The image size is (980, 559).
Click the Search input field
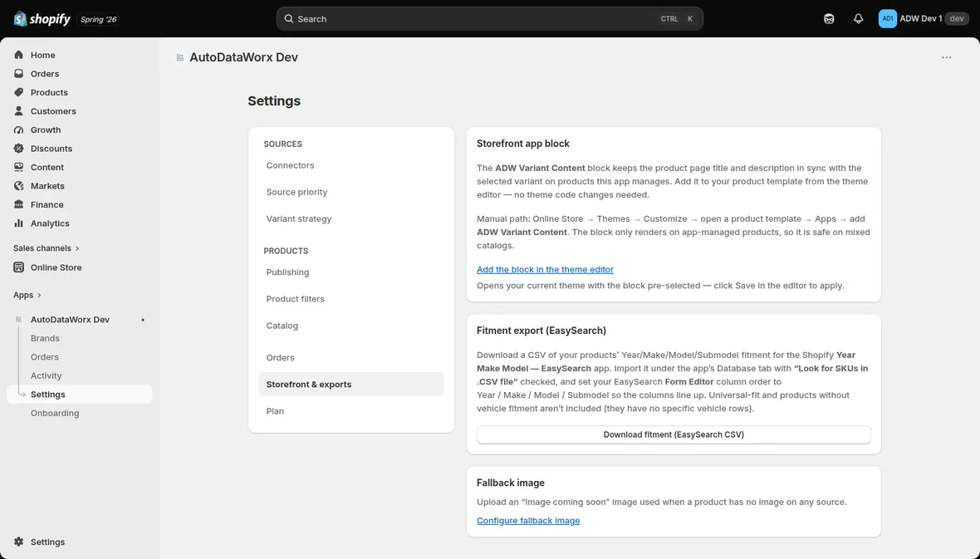click(490, 19)
